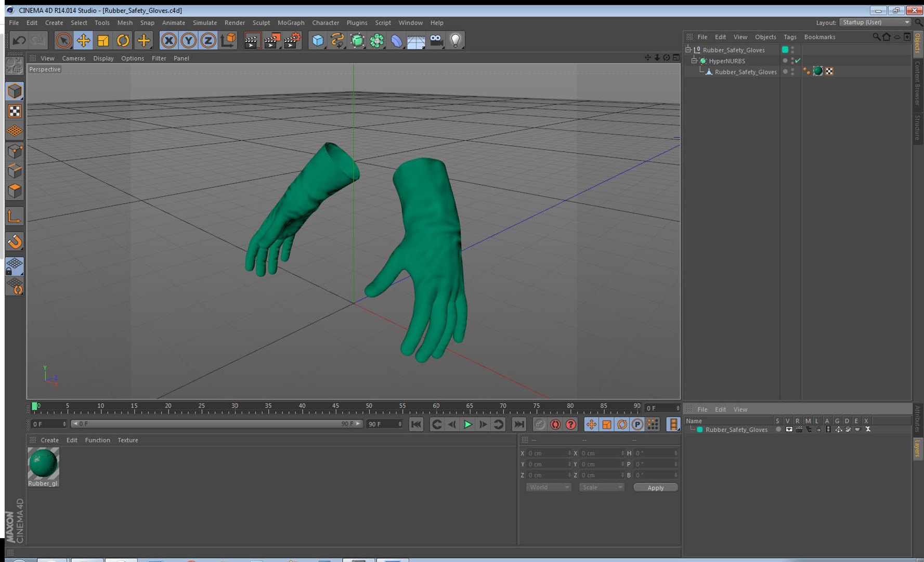Open material manager Texture menu

[x=127, y=440]
